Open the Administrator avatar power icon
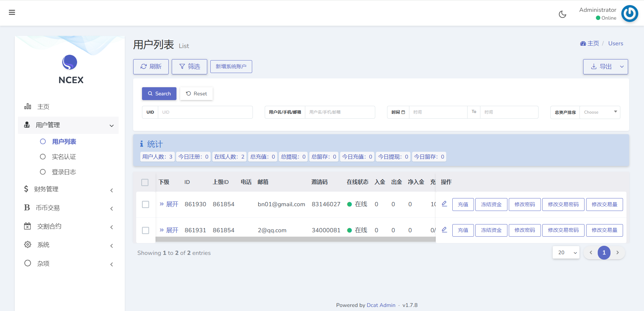 (629, 14)
